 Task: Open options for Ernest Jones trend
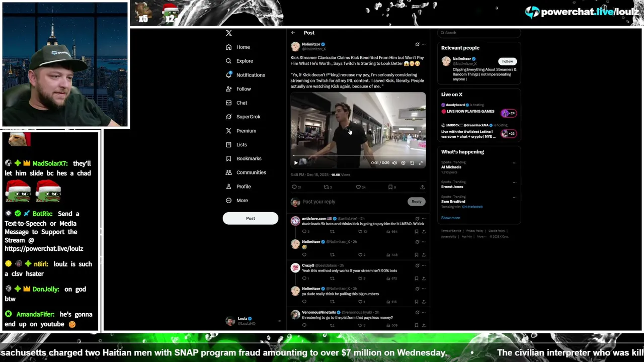(x=514, y=183)
